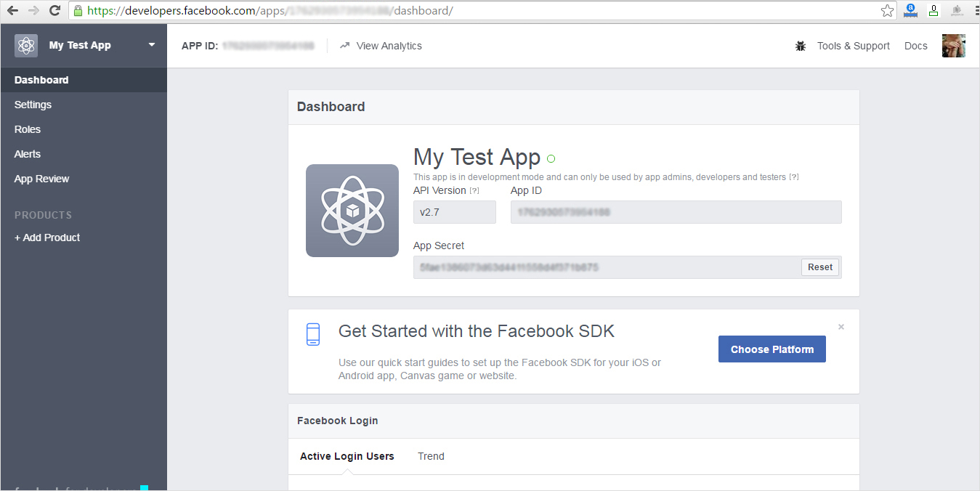Click the PRODUCTS sidebar label
The height and width of the screenshot is (491, 980).
point(43,215)
